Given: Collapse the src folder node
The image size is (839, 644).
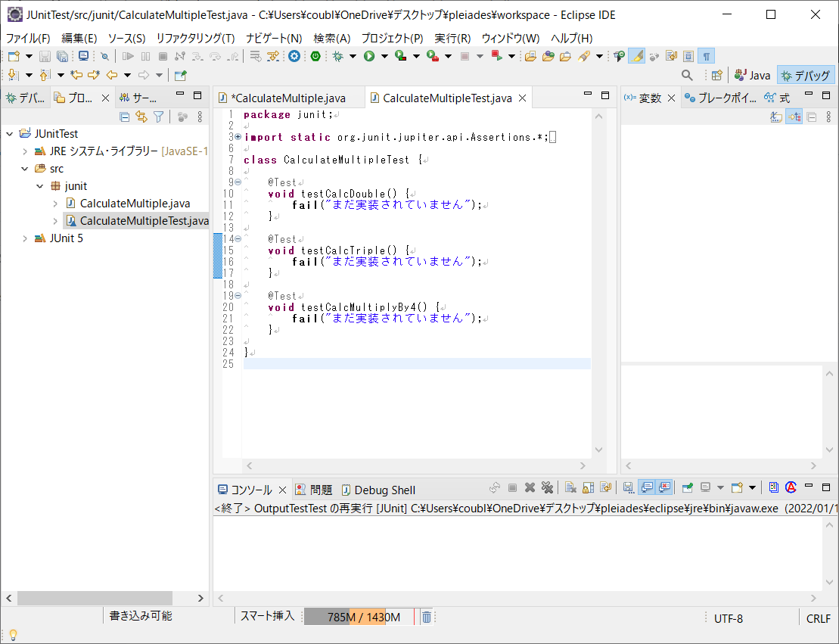Looking at the screenshot, I should [x=25, y=169].
